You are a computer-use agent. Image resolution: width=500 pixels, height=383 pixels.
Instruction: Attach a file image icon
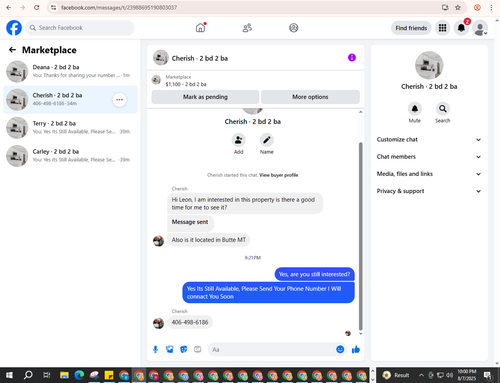click(170, 349)
